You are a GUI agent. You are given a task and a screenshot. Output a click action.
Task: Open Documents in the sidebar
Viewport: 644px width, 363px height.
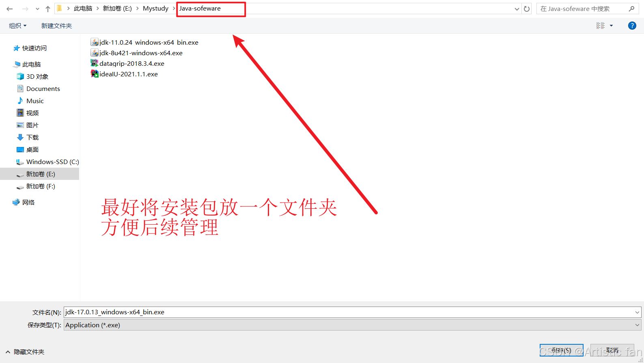[43, 89]
